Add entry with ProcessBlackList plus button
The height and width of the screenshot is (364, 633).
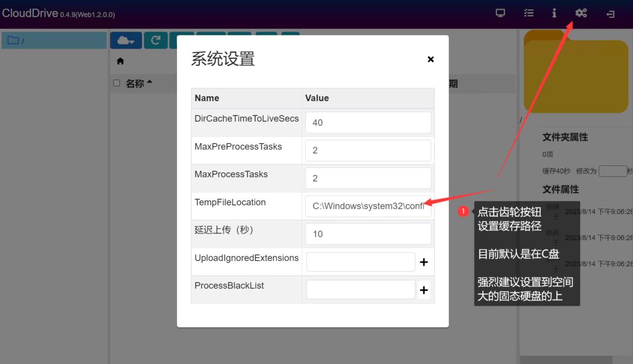pos(424,290)
